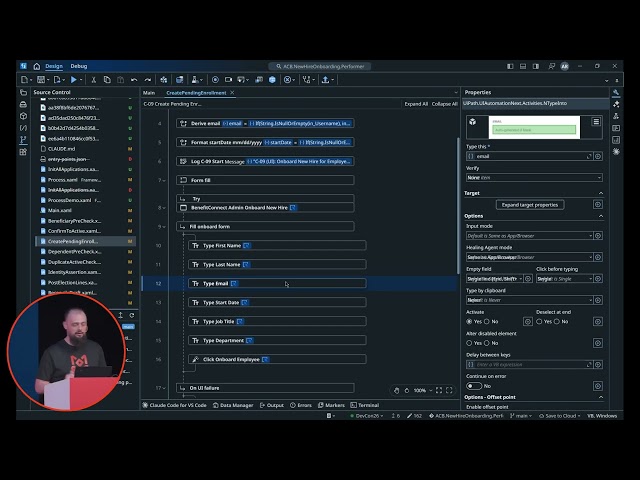
Task: Click the Type Email target indicator icon
Action: 234,284
